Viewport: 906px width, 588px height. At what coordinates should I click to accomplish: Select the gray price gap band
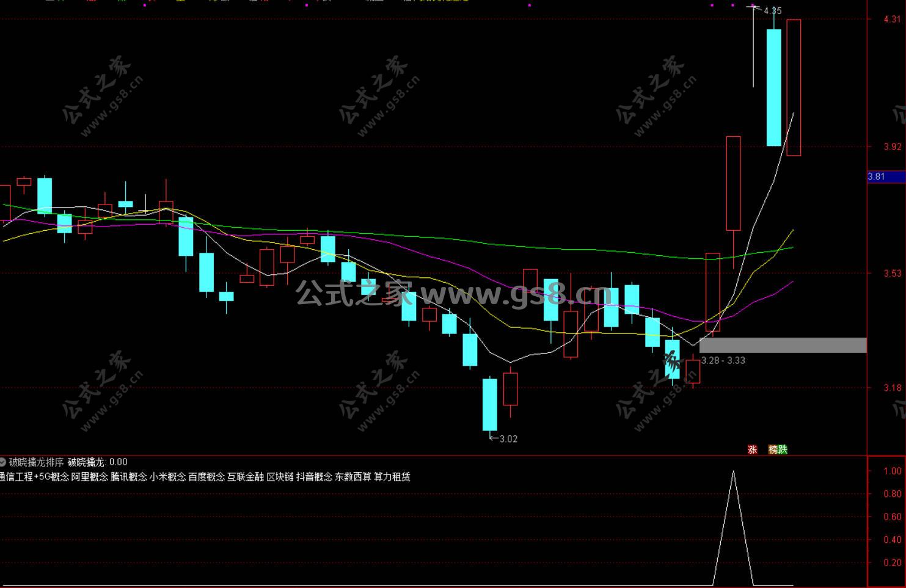tap(783, 345)
